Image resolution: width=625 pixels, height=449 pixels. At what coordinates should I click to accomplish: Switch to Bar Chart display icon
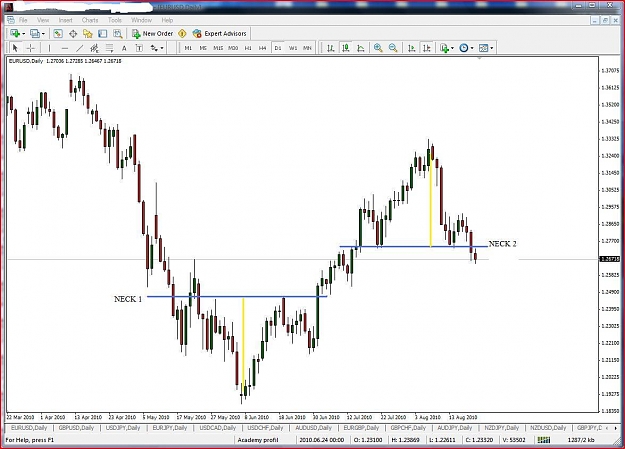point(330,48)
